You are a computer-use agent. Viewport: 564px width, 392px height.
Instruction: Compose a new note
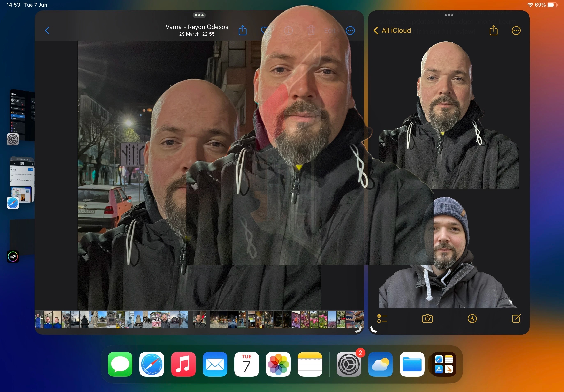coord(516,319)
